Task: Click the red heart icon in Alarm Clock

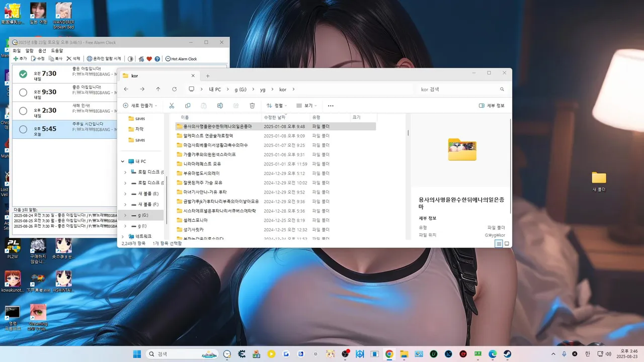Action: point(149,59)
